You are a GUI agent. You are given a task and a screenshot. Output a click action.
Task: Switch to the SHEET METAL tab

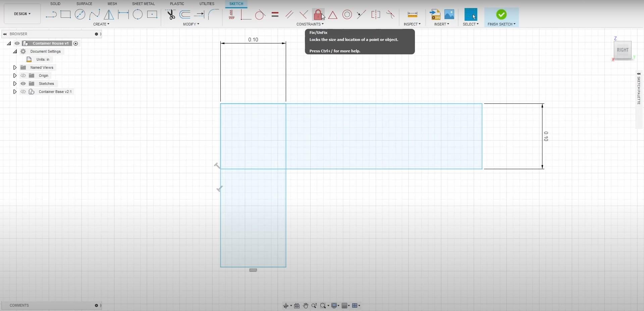[x=144, y=4]
